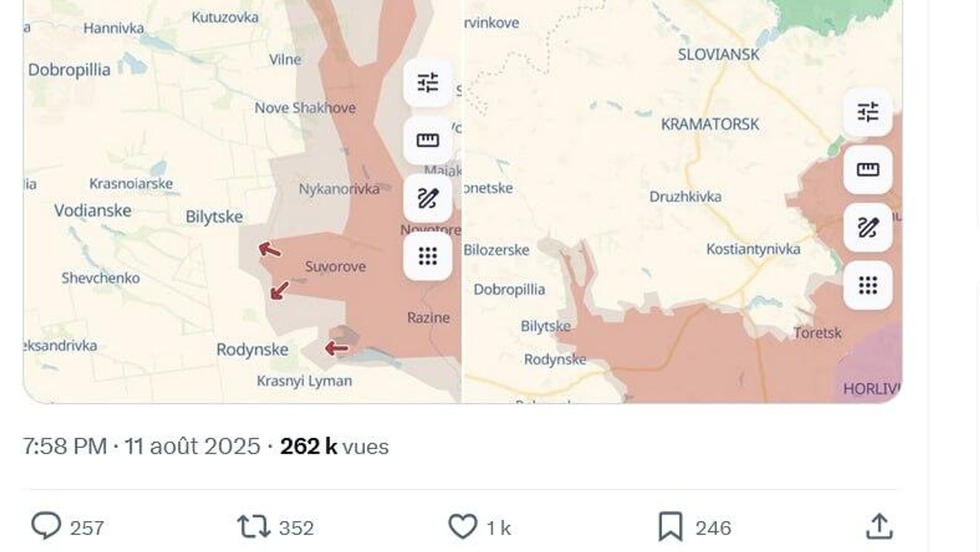Click the 246 bookmarks count
This screenshot has height=552, width=980.
pyautogui.click(x=713, y=527)
